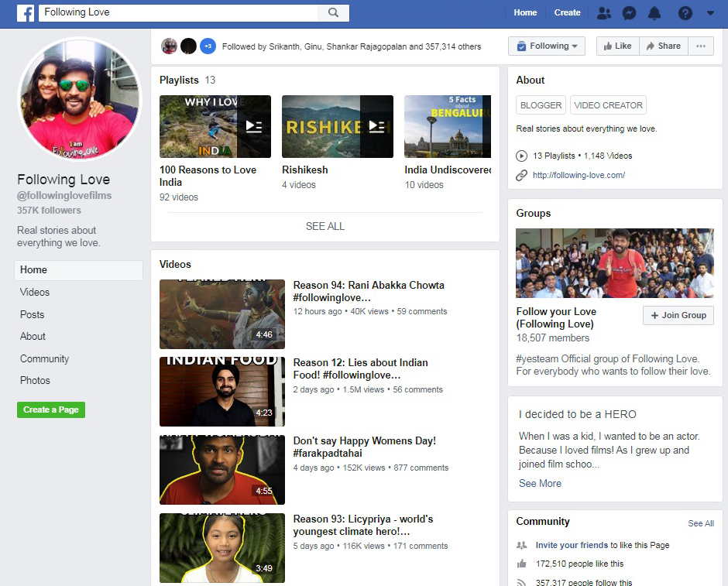The height and width of the screenshot is (586, 728).
Task: Click the Following Love page name in sidebar
Action: click(64, 180)
